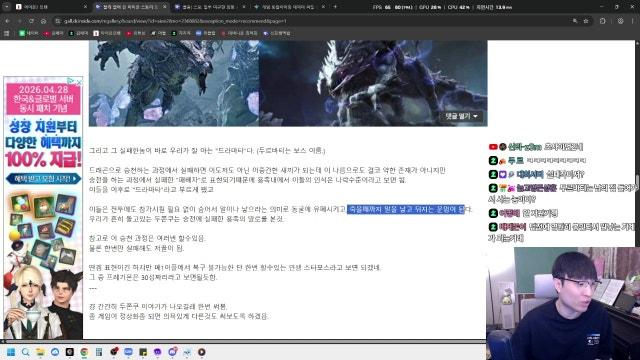640x360 pixels.
Task: Open the new tab plus button
Action: (x=335, y=7)
